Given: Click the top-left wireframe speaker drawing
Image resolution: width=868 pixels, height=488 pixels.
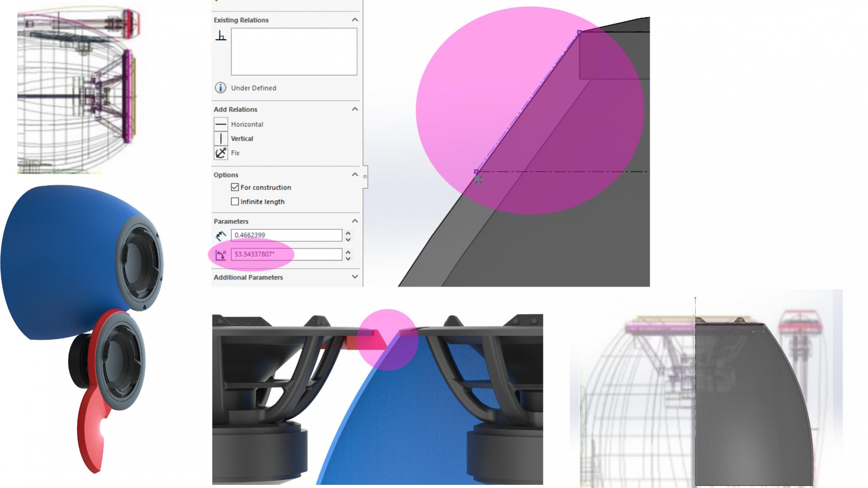Looking at the screenshot, I should coord(79,89).
